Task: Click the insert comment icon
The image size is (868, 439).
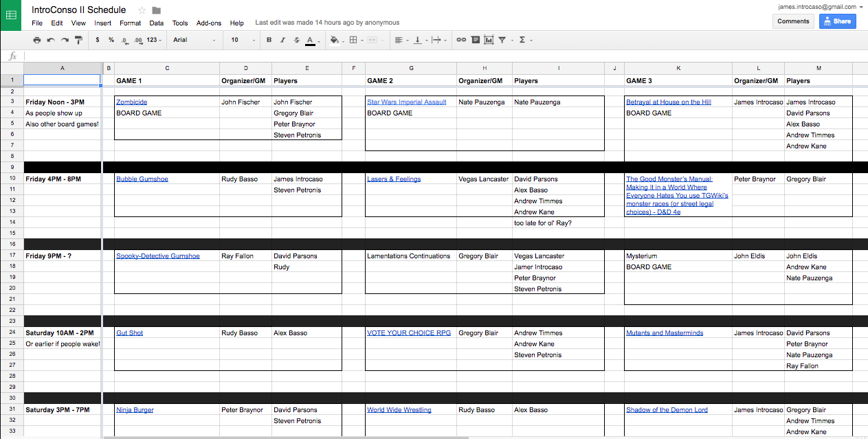Action: click(475, 41)
